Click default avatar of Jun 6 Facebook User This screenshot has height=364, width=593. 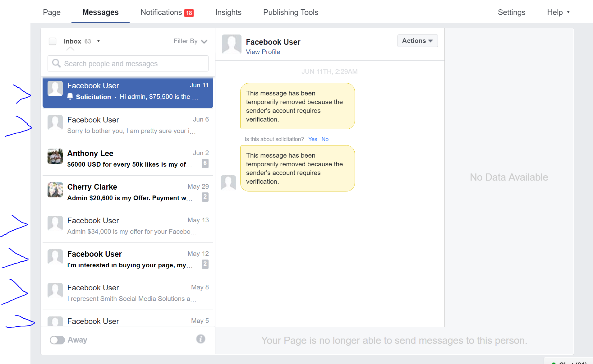[55, 122]
